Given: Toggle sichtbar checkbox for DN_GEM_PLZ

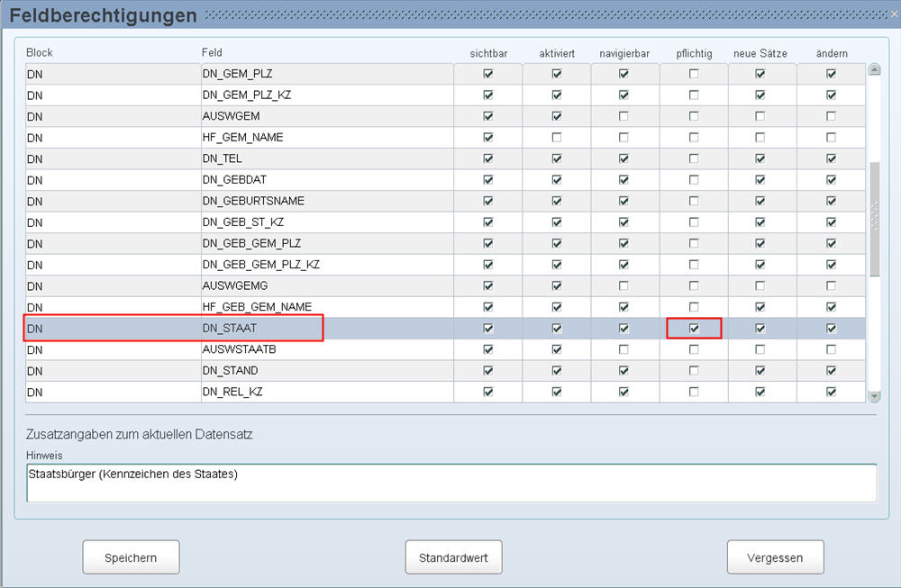Looking at the screenshot, I should click(x=488, y=74).
